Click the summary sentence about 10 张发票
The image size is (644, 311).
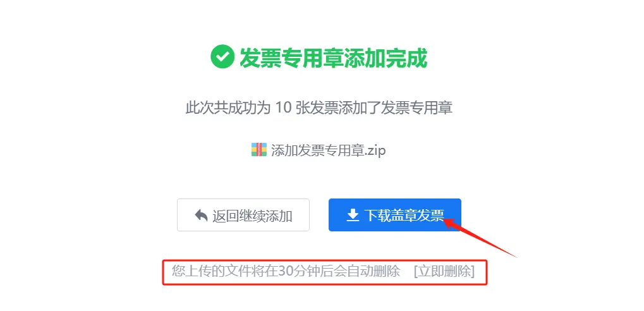[x=319, y=109]
